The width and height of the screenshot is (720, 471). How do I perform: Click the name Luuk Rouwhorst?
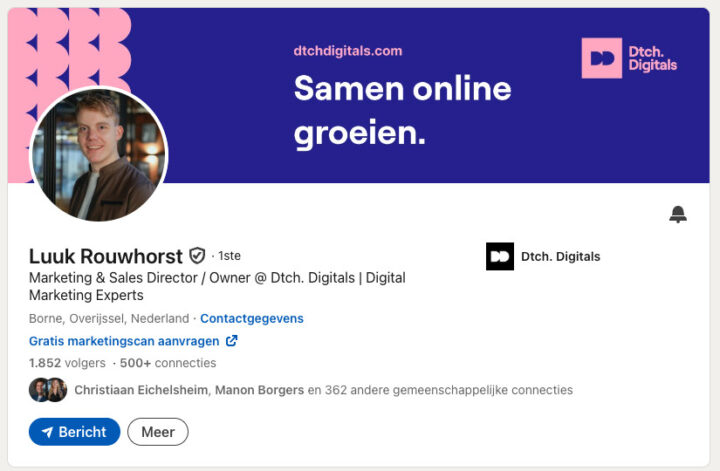(106, 256)
